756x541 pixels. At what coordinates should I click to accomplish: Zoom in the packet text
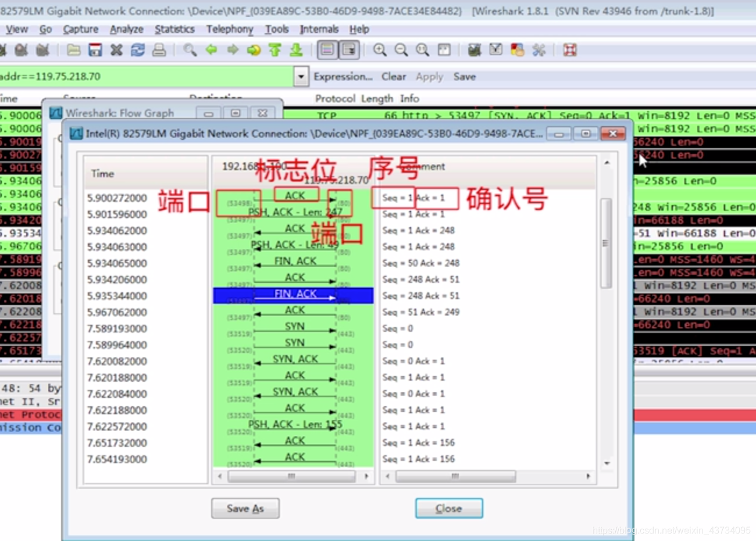[380, 51]
